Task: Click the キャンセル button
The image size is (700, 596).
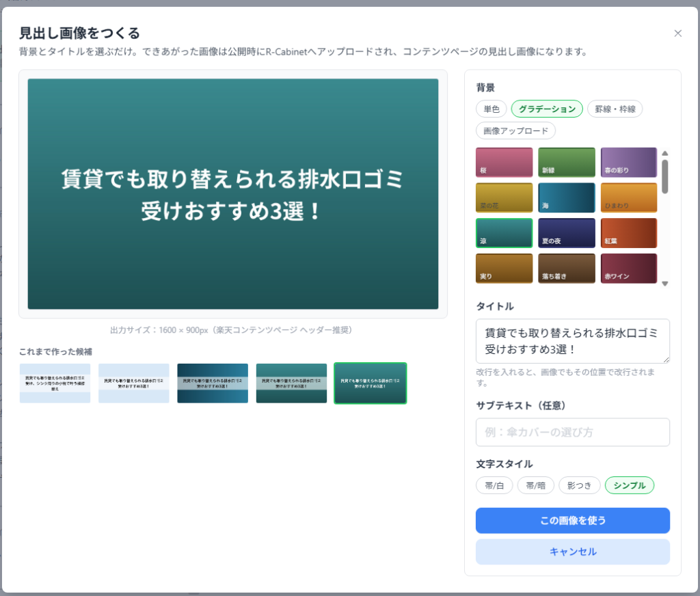Action: 572,552
